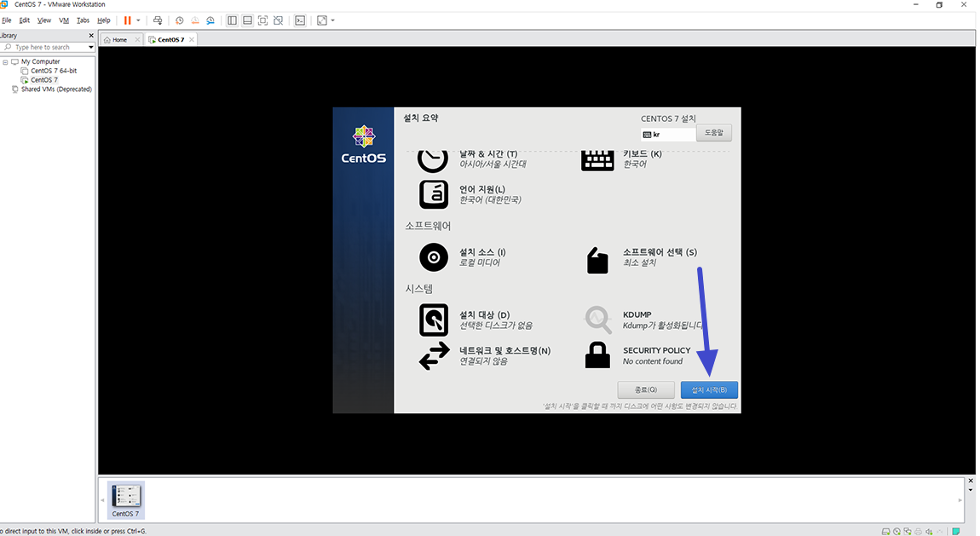980x536 pixels.
Task: Open the Help menu
Action: click(x=104, y=20)
